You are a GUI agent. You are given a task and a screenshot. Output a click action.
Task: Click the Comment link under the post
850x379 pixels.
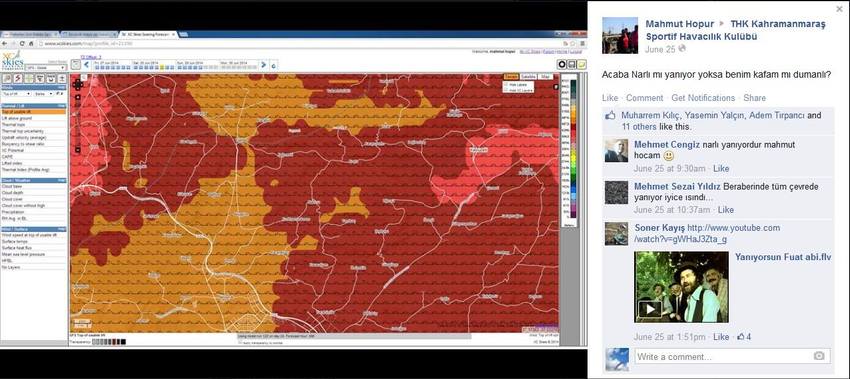tap(644, 98)
